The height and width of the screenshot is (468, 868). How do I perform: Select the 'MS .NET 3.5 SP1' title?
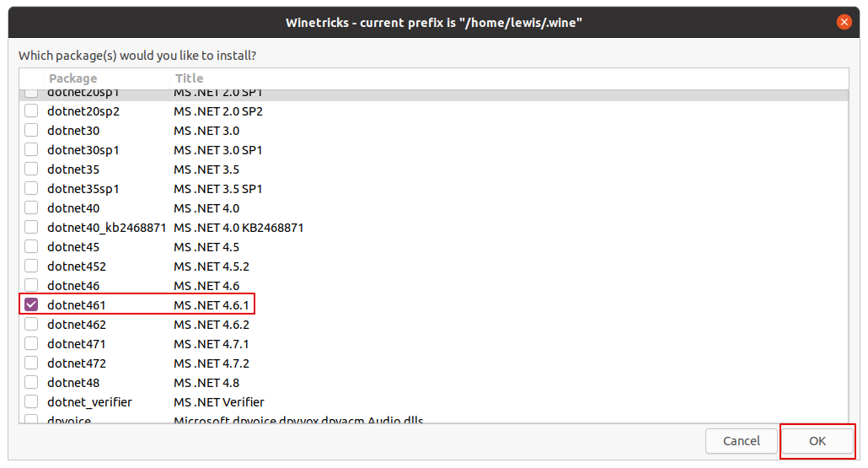coord(218,189)
